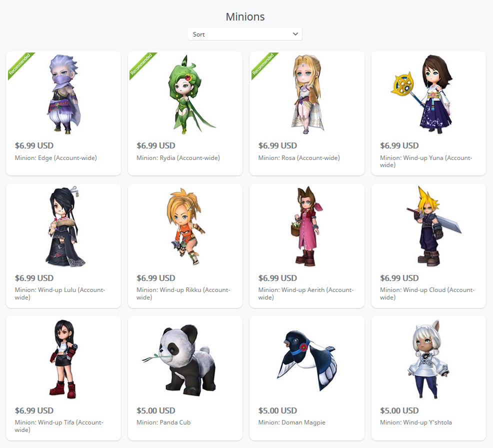Open the Sort dropdown menu
This screenshot has height=448, width=493.
coord(245,34)
